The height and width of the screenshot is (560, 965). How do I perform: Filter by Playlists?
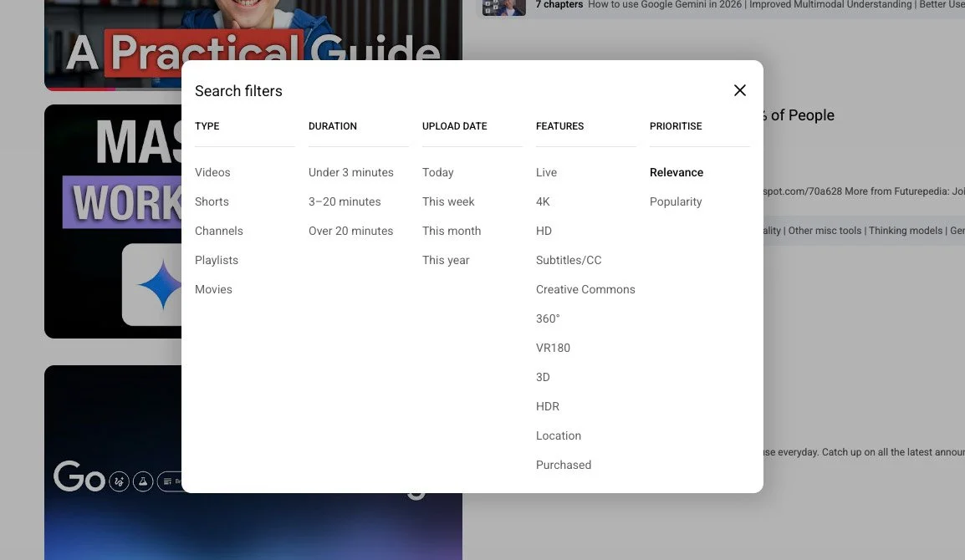click(x=216, y=260)
